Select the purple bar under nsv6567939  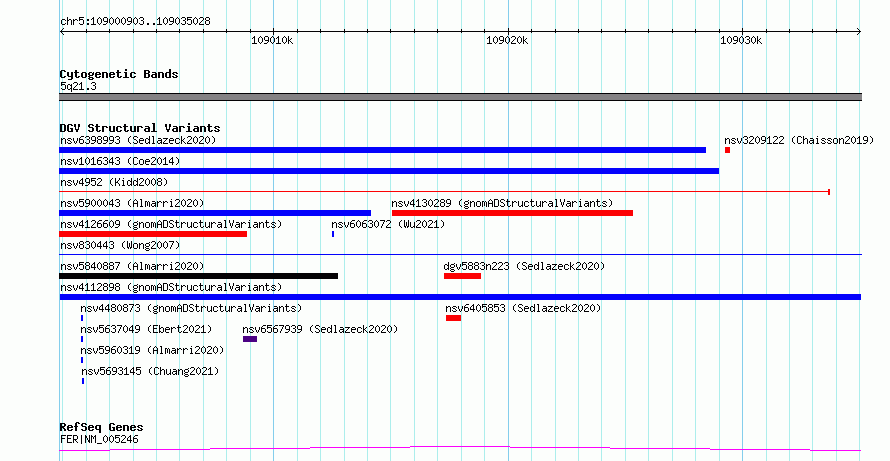(x=250, y=339)
